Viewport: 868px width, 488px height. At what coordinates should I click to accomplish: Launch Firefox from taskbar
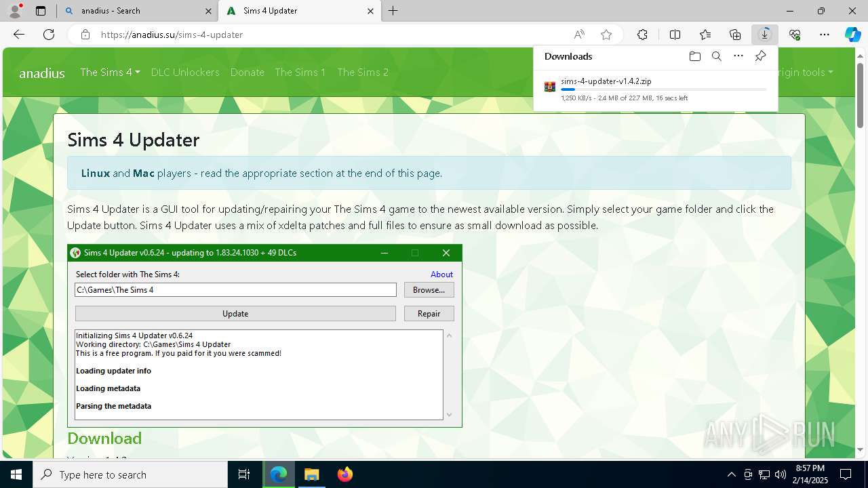click(x=344, y=474)
